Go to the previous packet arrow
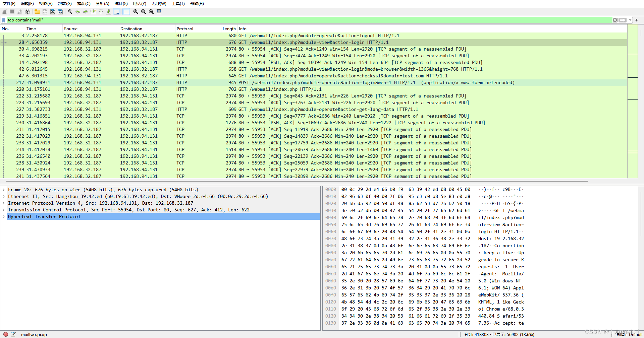644x338 pixels. pos(78,12)
